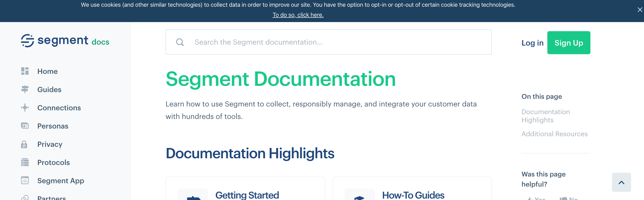Focus the Segment documentation search field
The image size is (644, 200).
pos(328,42)
